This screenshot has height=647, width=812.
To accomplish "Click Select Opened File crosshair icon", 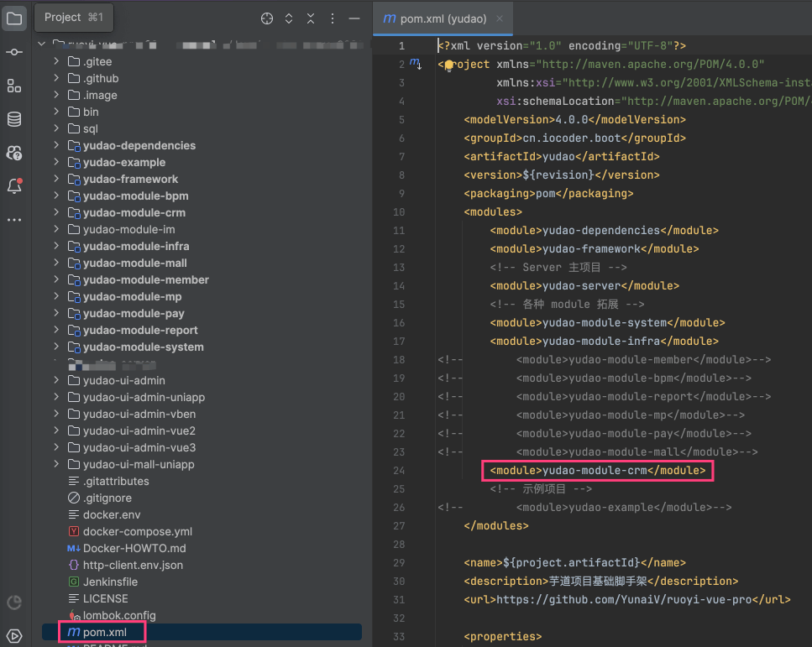I will pyautogui.click(x=267, y=18).
